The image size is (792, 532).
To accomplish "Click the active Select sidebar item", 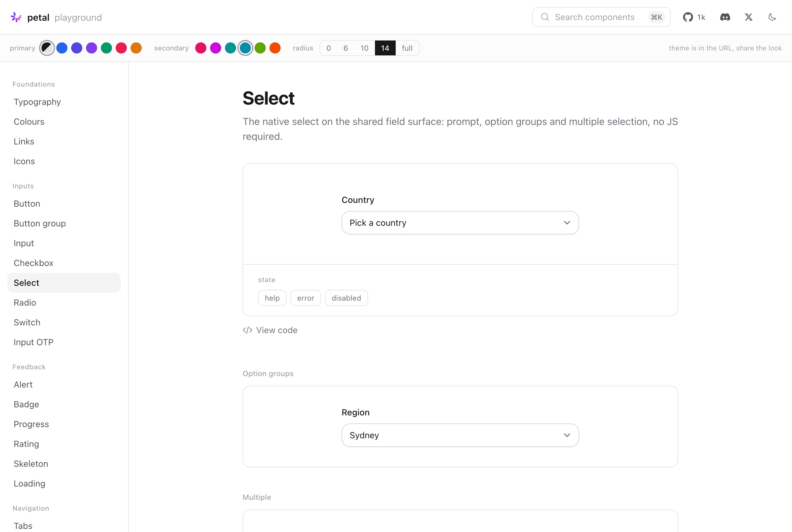I will point(64,283).
